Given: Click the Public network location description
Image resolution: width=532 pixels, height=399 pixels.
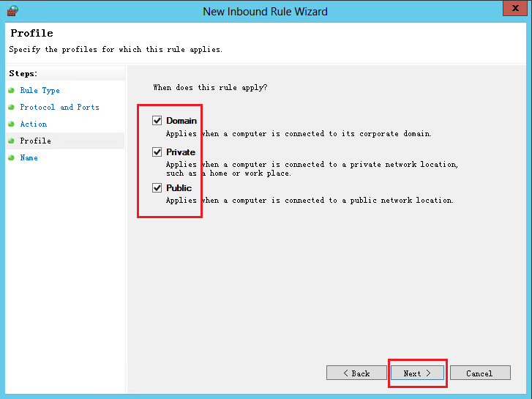Looking at the screenshot, I should 310,201.
